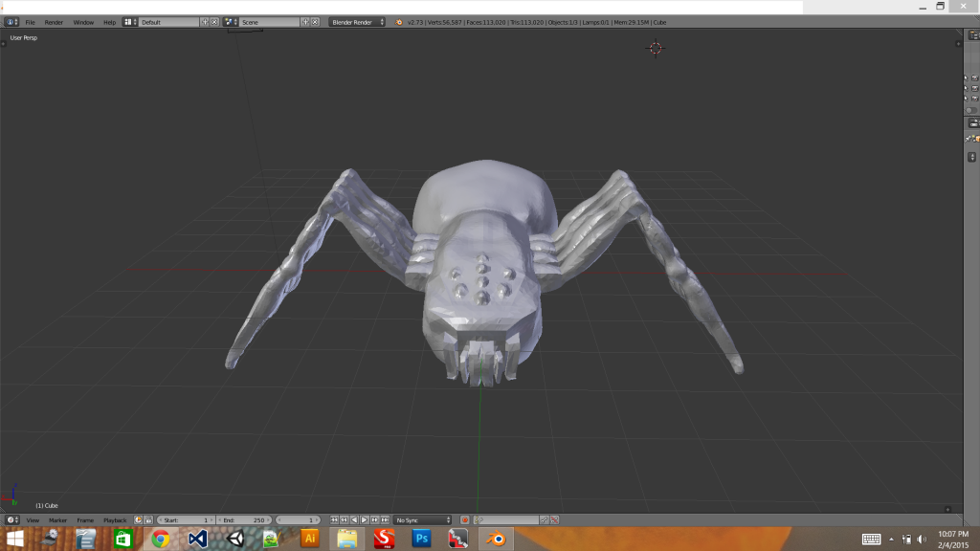This screenshot has width=980, height=551.
Task: Play the animation forward
Action: (365, 519)
